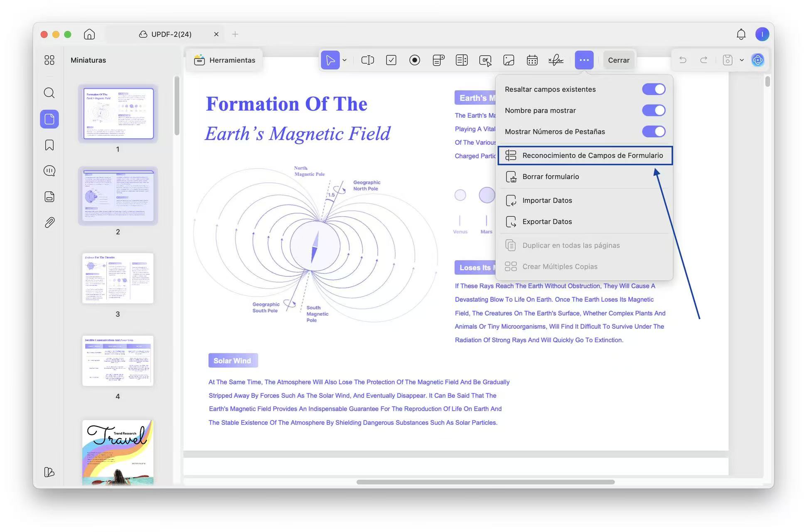Expand the selection arrow tool dropdown

pos(344,60)
